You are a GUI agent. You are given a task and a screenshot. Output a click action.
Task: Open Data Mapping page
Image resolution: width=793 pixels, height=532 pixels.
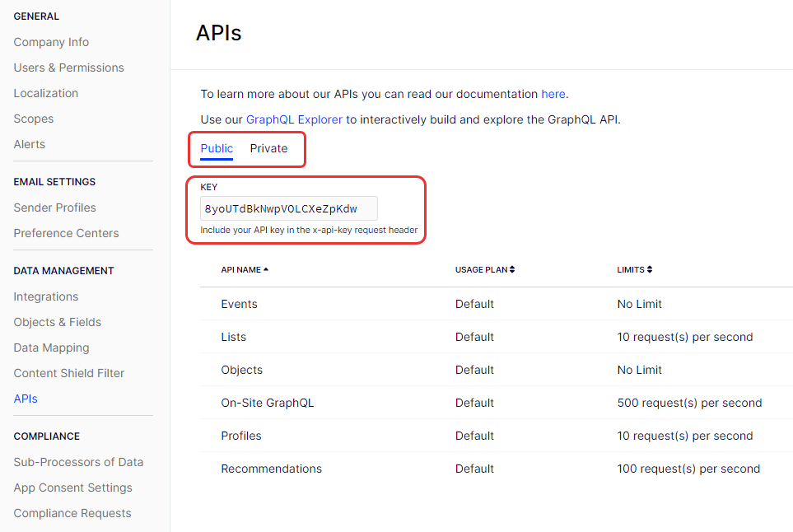click(51, 348)
